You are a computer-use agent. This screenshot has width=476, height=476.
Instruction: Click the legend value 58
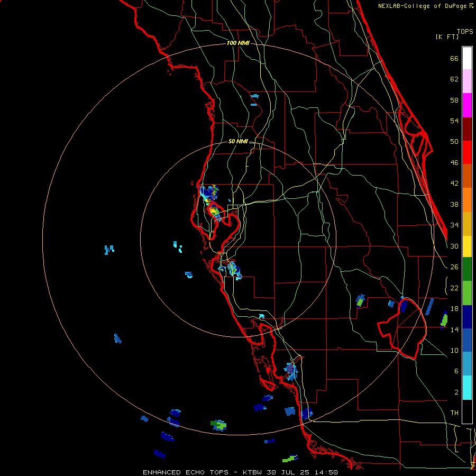point(454,100)
